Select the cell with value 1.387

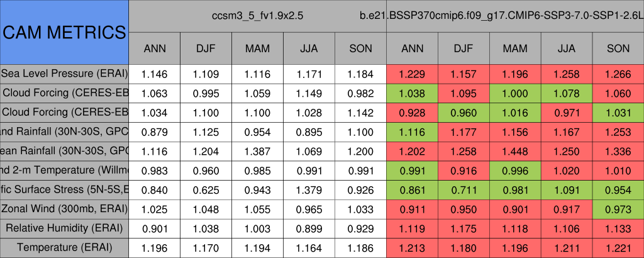258,151
